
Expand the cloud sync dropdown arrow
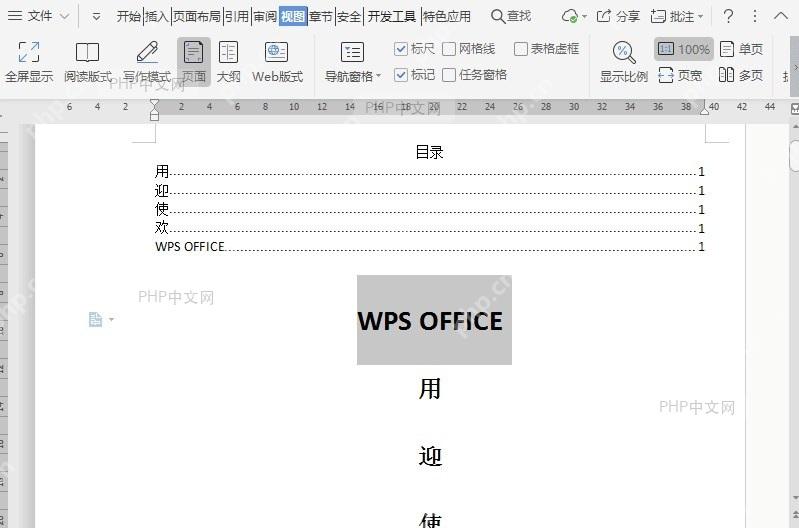coord(584,17)
